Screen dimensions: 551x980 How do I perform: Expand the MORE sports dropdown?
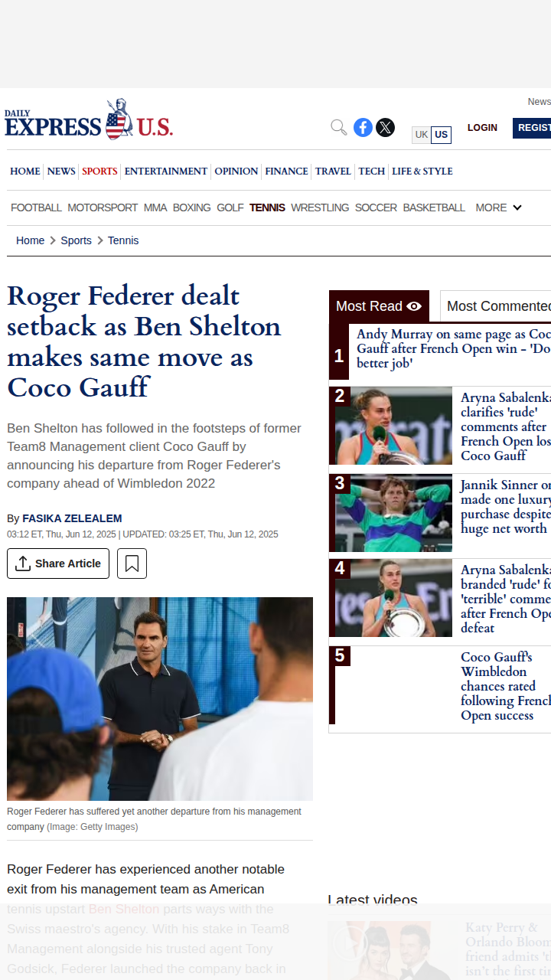pos(499,207)
